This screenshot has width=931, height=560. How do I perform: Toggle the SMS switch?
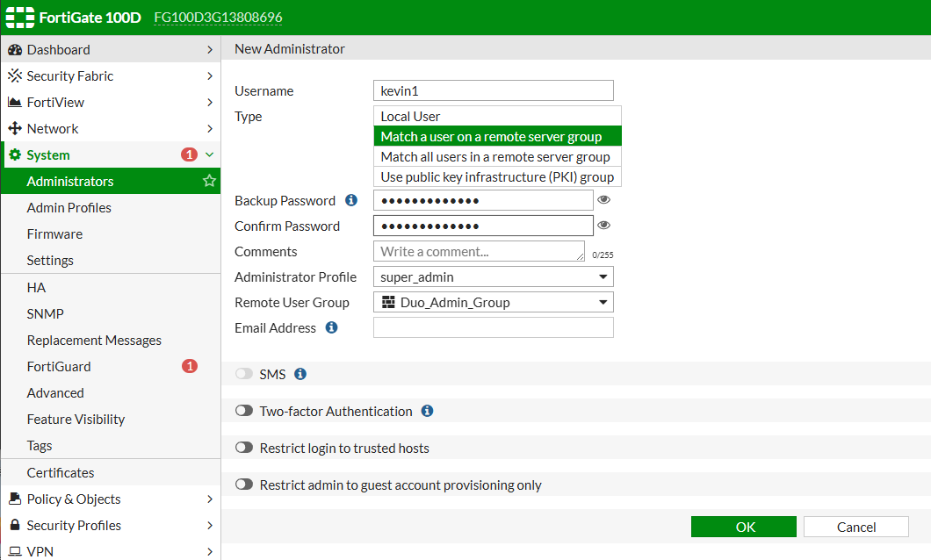coord(244,374)
